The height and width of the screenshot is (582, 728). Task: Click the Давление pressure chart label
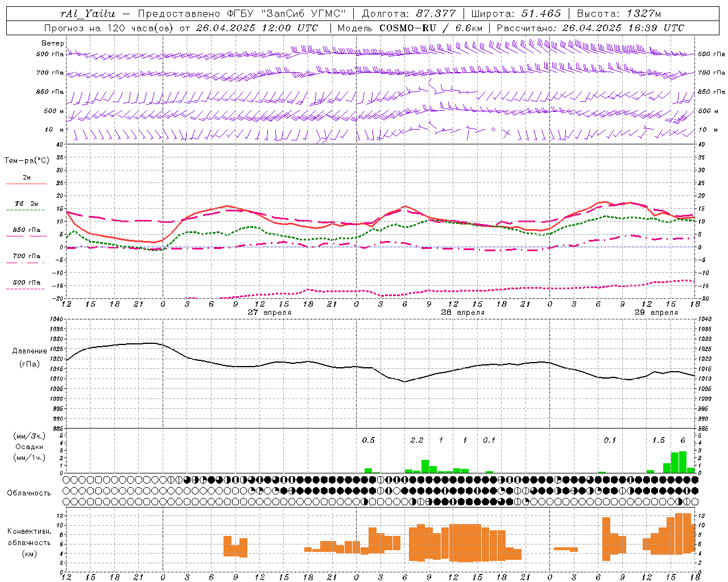[x=30, y=351]
